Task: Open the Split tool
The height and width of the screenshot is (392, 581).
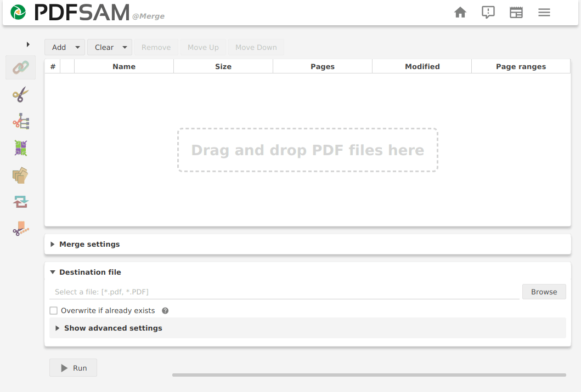Action: [20, 94]
